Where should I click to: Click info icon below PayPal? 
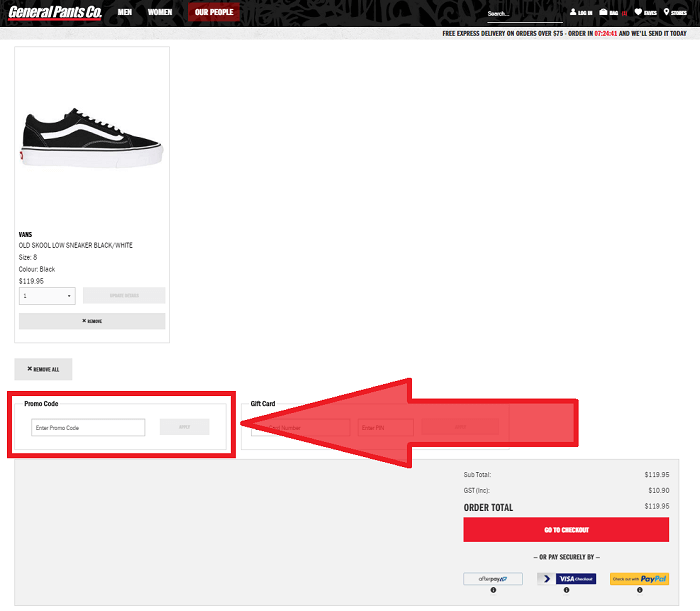click(639, 590)
